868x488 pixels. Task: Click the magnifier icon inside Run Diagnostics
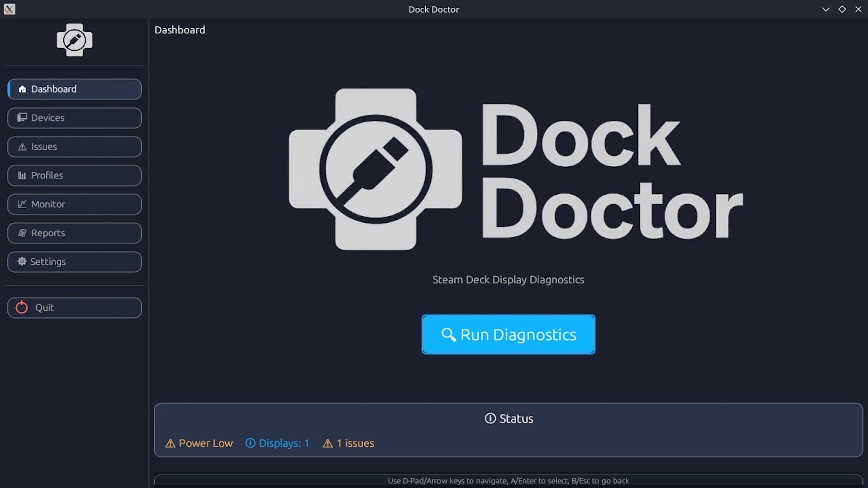click(x=448, y=335)
